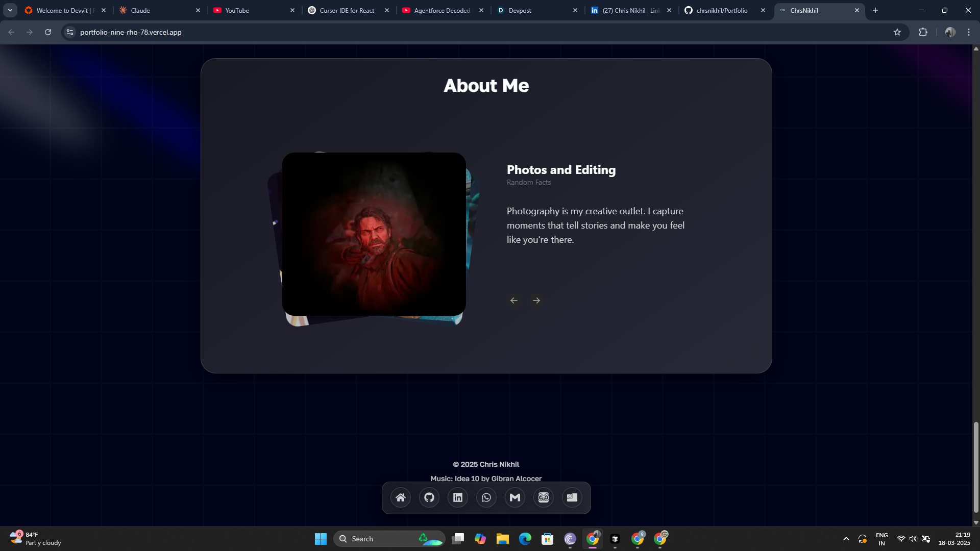The width and height of the screenshot is (980, 551).
Task: Click the last sticker-card icon in the dock
Action: [572, 497]
